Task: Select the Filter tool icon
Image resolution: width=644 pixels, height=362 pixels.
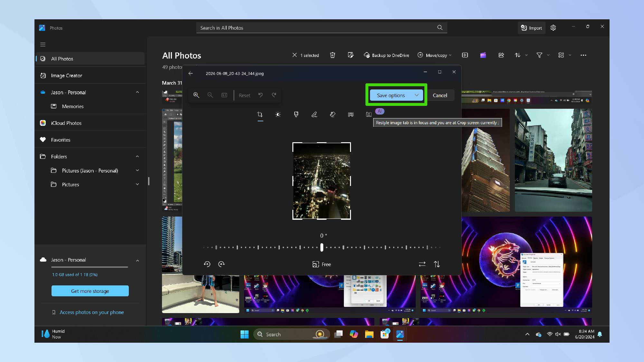Action: tap(296, 115)
